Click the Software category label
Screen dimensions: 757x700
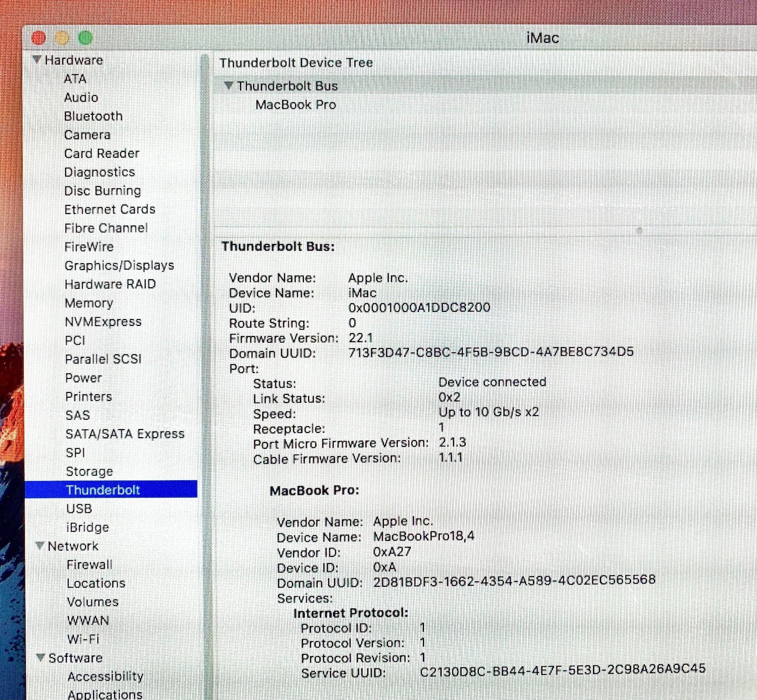pos(76,658)
